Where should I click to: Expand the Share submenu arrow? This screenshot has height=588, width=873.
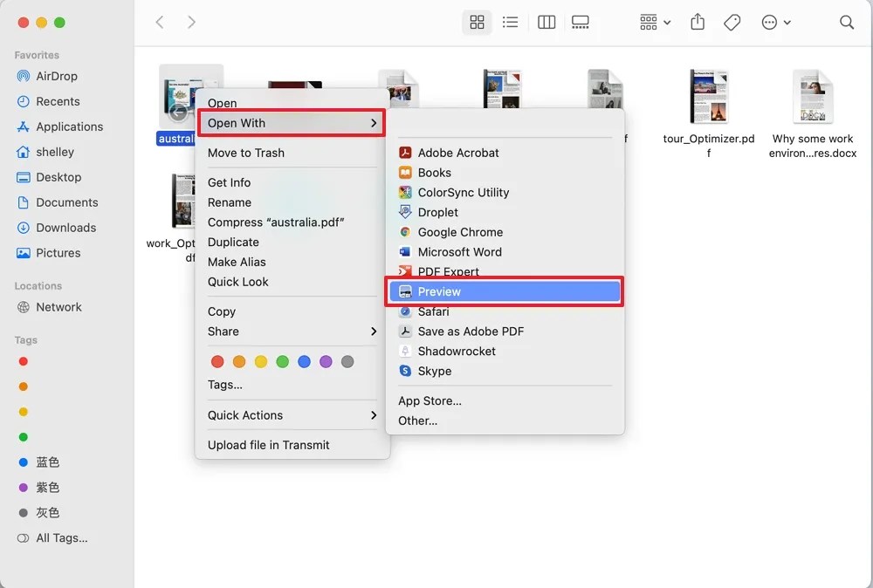374,332
